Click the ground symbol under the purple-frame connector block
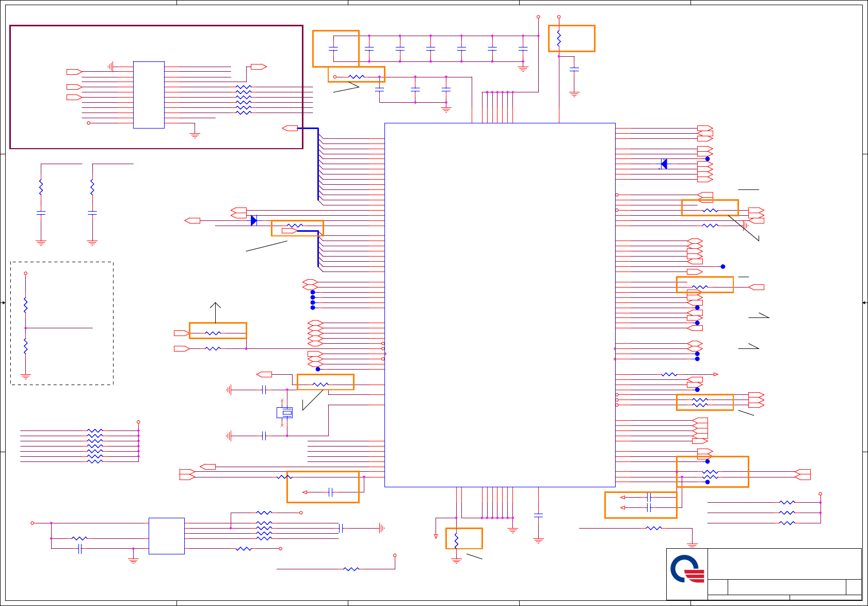The width and height of the screenshot is (868, 606). tap(195, 135)
